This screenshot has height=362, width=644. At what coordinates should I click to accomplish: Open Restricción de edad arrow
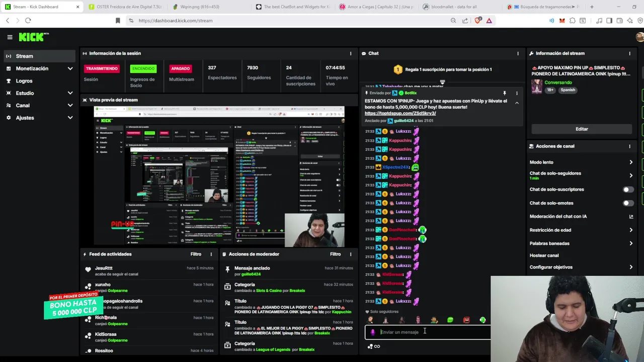tap(631, 230)
